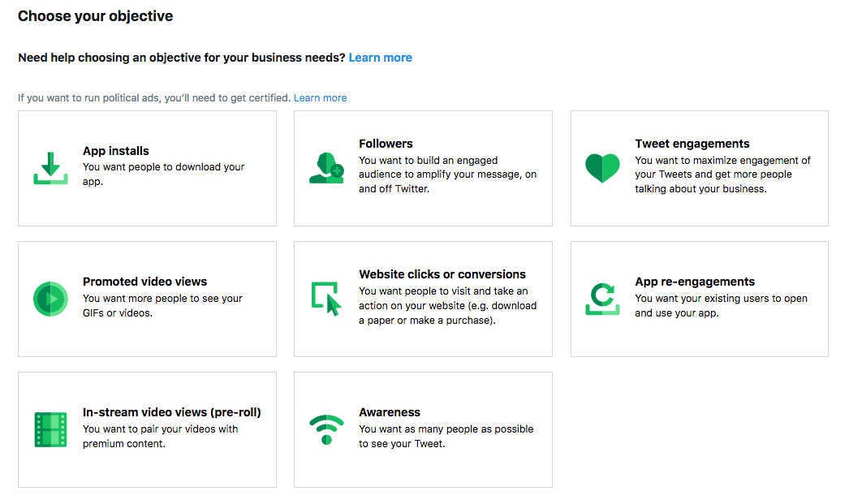Select the App installs objective title
849x504 pixels.
116,151
